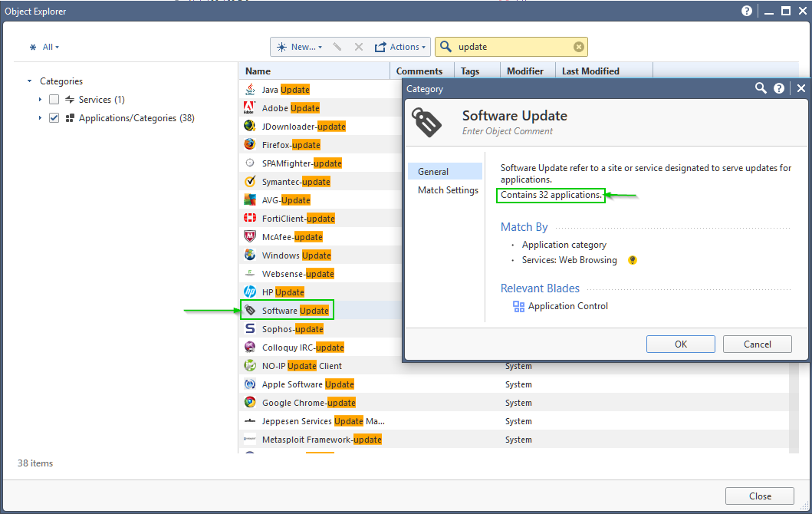Click the AVG-Update icon
This screenshot has width=812, height=514.
tap(250, 200)
